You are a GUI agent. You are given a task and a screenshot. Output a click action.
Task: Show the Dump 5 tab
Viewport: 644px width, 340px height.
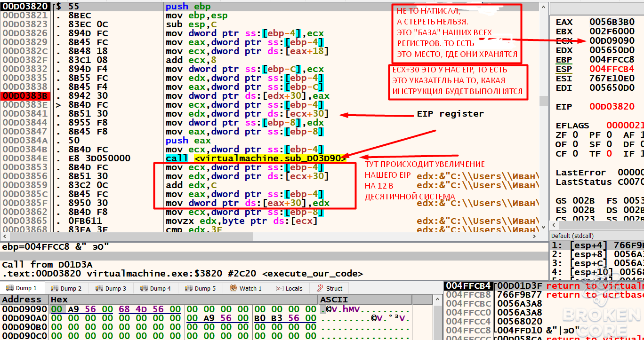coord(201,288)
